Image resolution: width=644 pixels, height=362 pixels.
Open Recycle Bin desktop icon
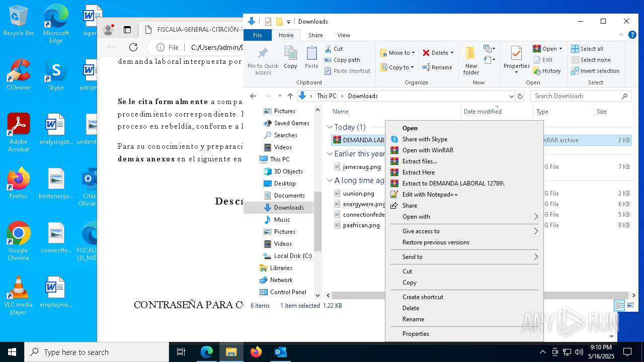point(19,21)
